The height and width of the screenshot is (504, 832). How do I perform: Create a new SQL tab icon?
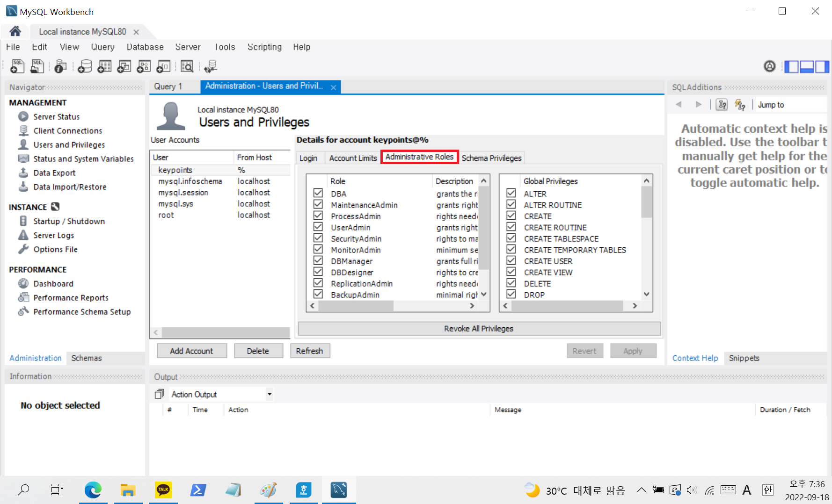pos(17,66)
